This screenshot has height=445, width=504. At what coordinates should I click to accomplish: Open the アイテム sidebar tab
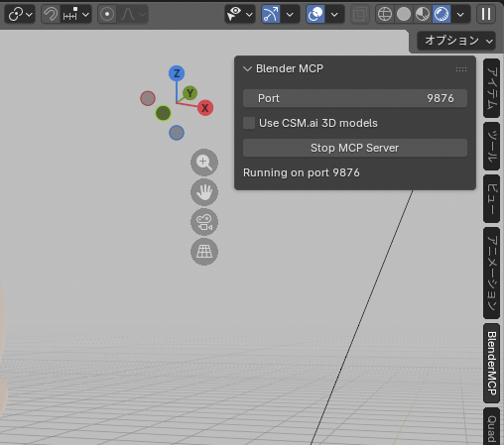pyautogui.click(x=491, y=88)
